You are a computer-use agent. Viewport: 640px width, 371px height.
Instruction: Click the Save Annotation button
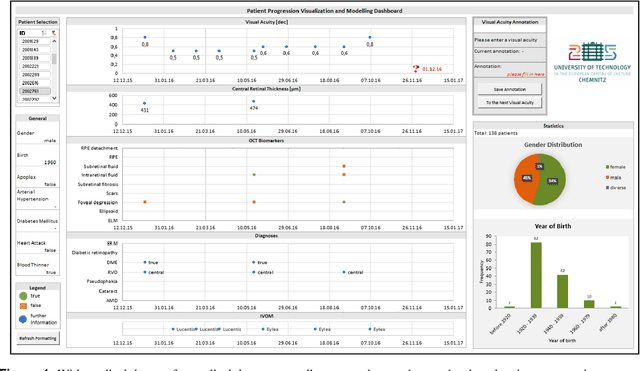(510, 89)
